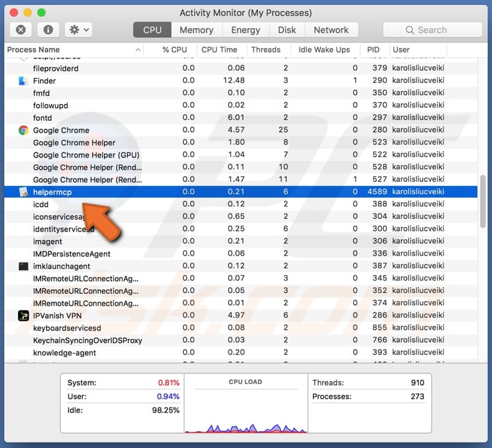This screenshot has height=448, width=492.
Task: Select the Network tab
Action: tap(331, 30)
